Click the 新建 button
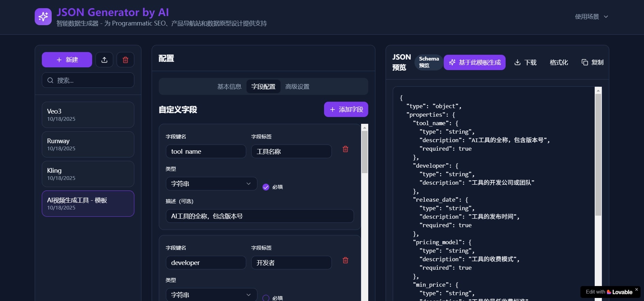This screenshot has height=301, width=644. [67, 60]
